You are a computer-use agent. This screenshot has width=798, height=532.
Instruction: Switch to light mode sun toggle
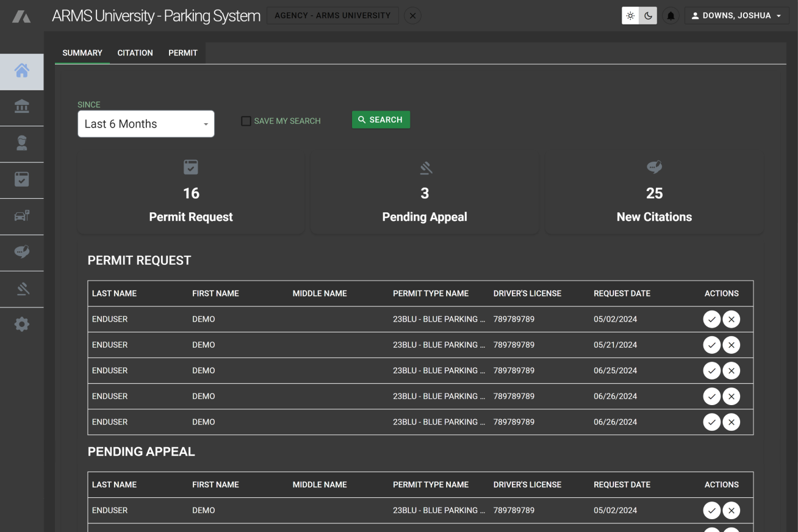(x=630, y=16)
